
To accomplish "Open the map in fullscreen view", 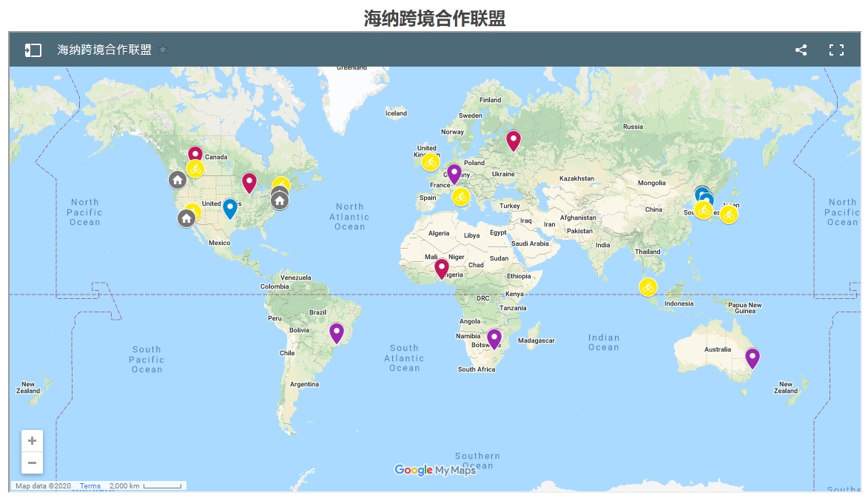I will (x=836, y=50).
